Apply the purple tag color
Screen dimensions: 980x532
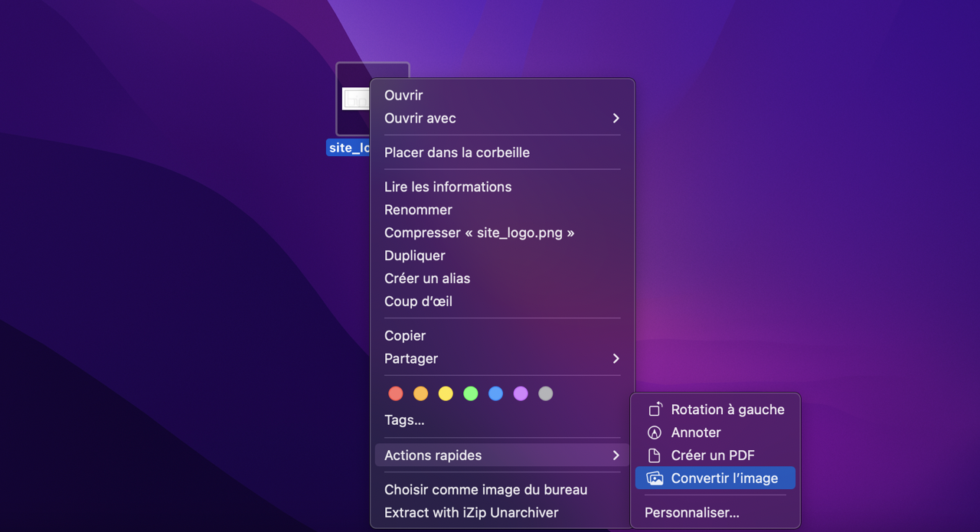[x=521, y=393]
